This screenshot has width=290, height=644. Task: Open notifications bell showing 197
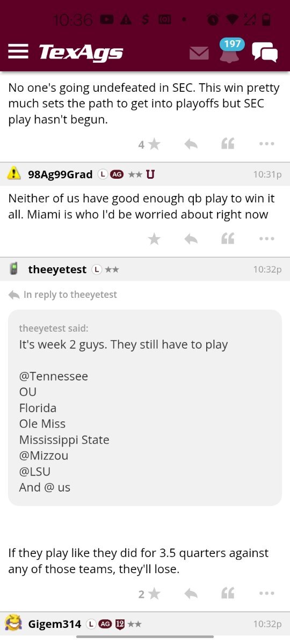click(230, 52)
